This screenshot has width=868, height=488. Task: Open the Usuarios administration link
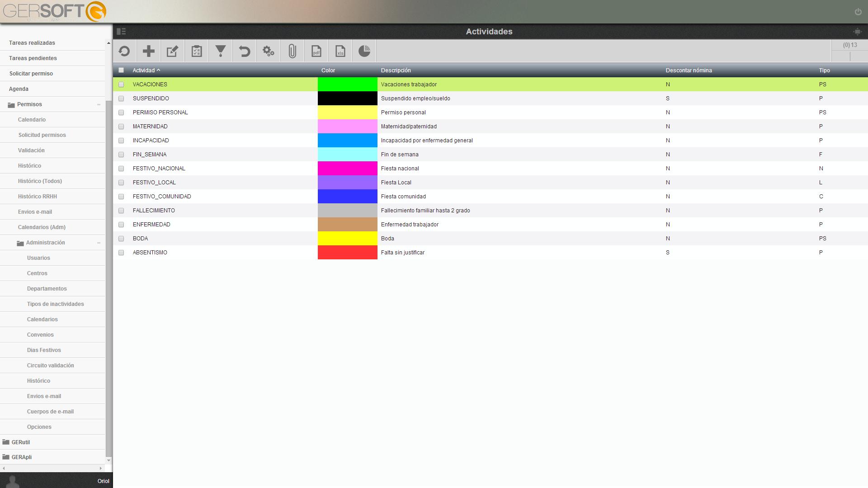point(38,258)
